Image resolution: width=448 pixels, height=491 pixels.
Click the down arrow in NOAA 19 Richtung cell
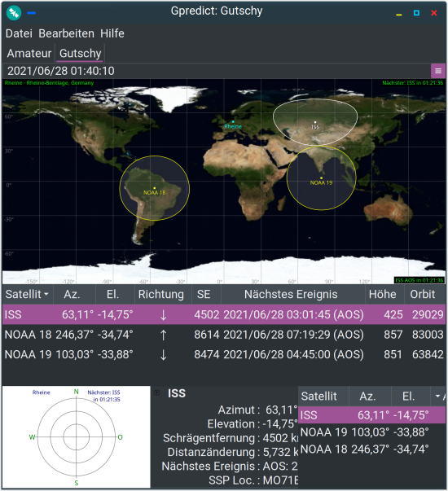(163, 355)
